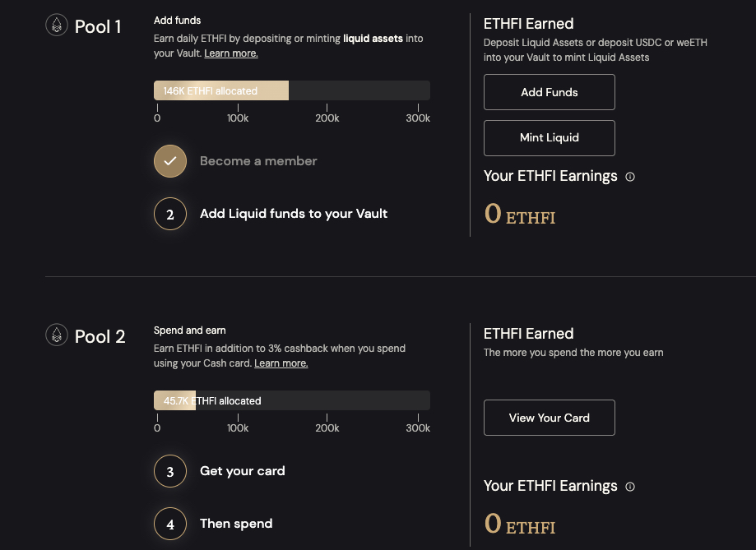The height and width of the screenshot is (550, 756).
Task: Open Learn more link under Spend and earn
Action: tap(281, 363)
